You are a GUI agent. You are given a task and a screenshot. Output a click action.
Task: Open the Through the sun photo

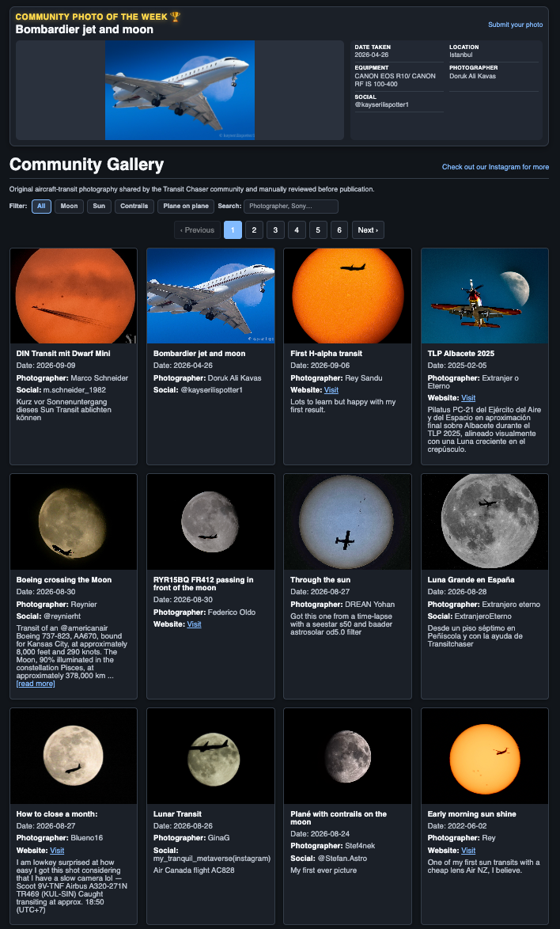click(x=347, y=522)
